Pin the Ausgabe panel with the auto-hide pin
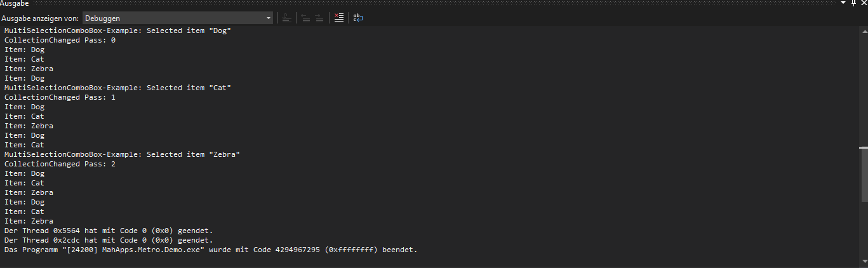 click(x=853, y=4)
